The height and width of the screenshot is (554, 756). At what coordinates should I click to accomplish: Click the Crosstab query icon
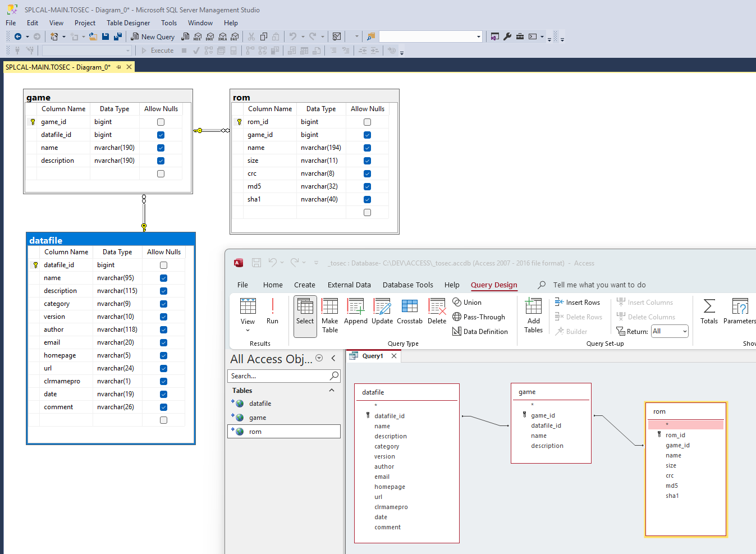(410, 312)
